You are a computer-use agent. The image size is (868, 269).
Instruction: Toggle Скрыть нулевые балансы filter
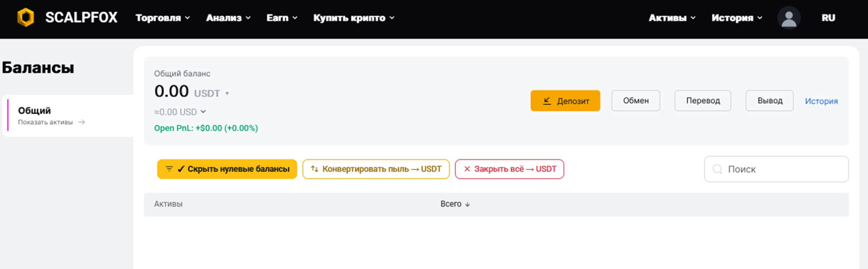227,169
